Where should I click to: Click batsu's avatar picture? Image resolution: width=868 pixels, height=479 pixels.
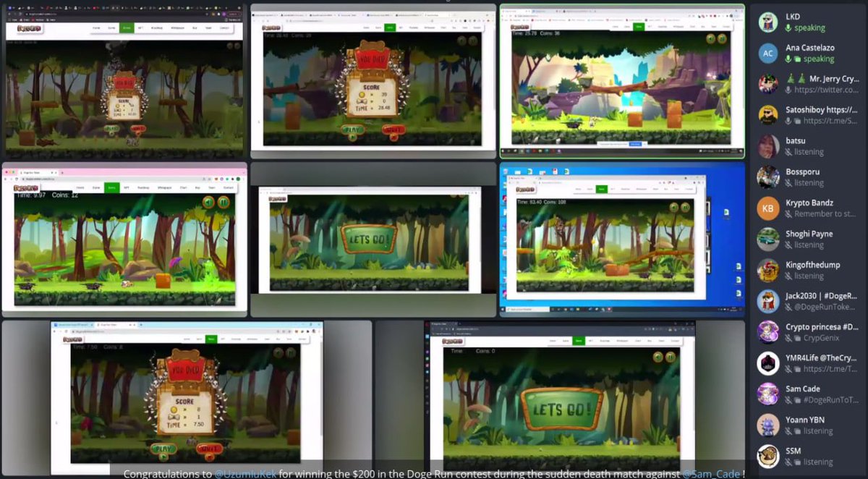768,146
